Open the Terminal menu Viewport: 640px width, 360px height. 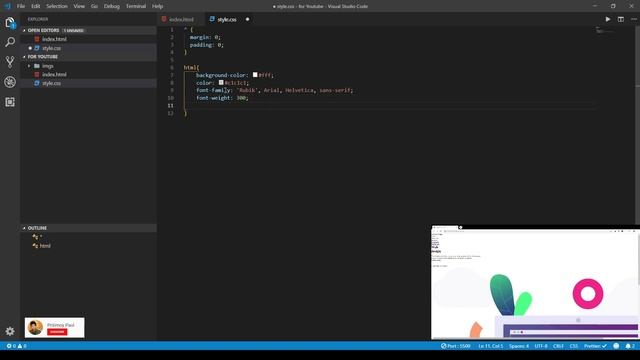tap(136, 6)
